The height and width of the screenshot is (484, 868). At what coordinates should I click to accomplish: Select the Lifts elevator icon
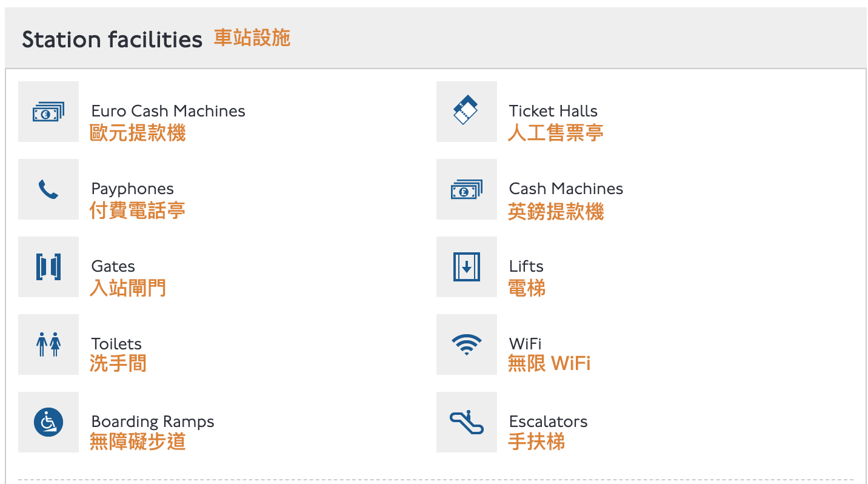tap(466, 267)
